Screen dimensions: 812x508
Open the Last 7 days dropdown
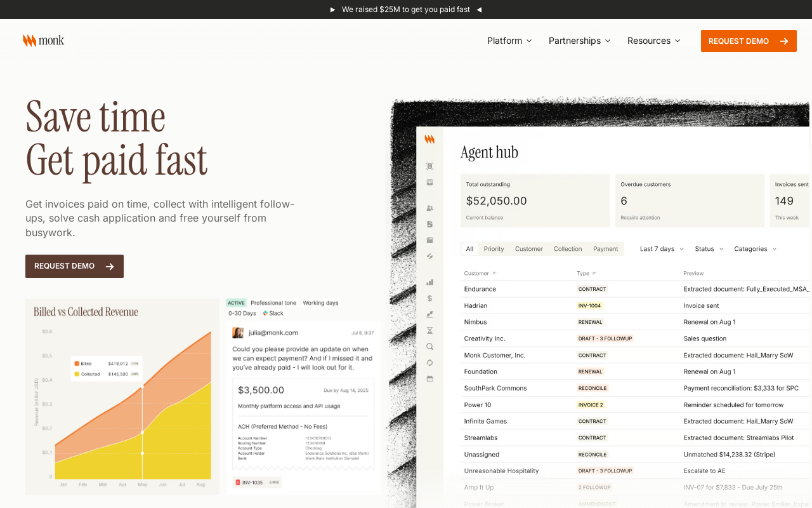coord(662,249)
